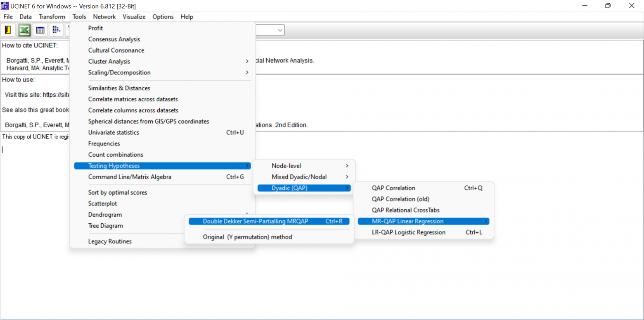Open Command Line/Matrix Algebra
Image resolution: width=644 pixels, height=320 pixels.
click(163, 177)
